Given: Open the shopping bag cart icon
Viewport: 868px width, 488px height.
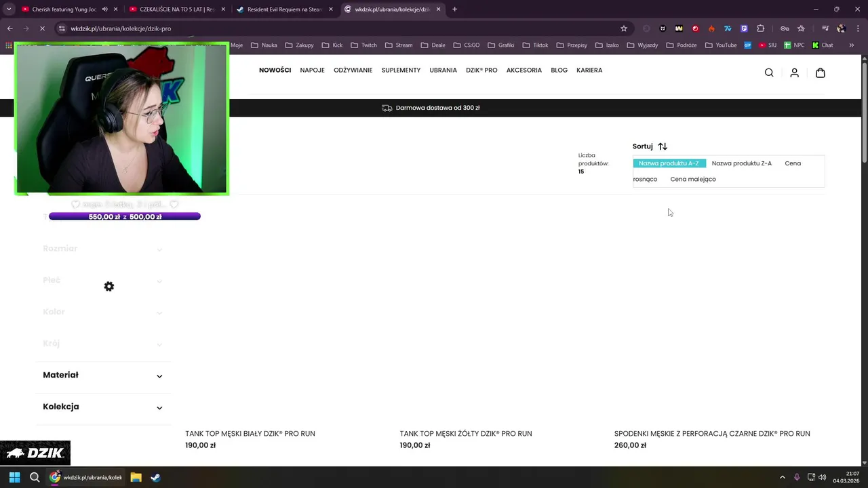Looking at the screenshot, I should point(820,73).
